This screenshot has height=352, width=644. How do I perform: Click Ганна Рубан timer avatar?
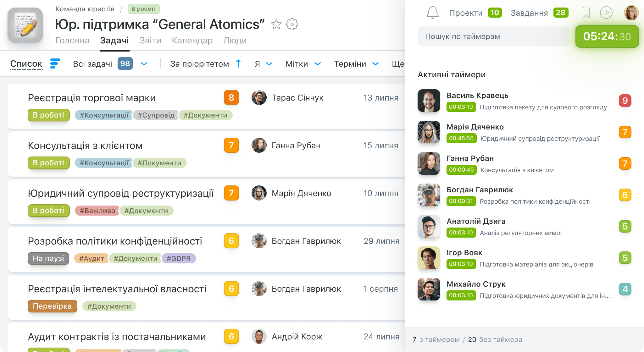point(429,163)
